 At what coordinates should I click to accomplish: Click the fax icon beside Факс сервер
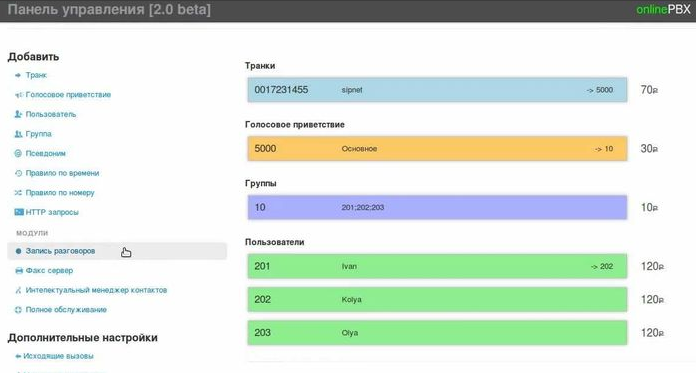click(x=19, y=270)
